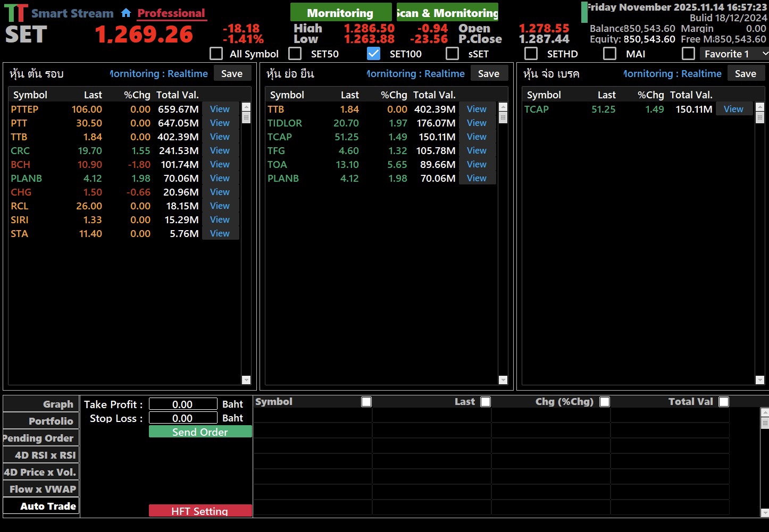769x532 pixels.
Task: Click the home icon beside Smart Stream
Action: click(x=126, y=13)
